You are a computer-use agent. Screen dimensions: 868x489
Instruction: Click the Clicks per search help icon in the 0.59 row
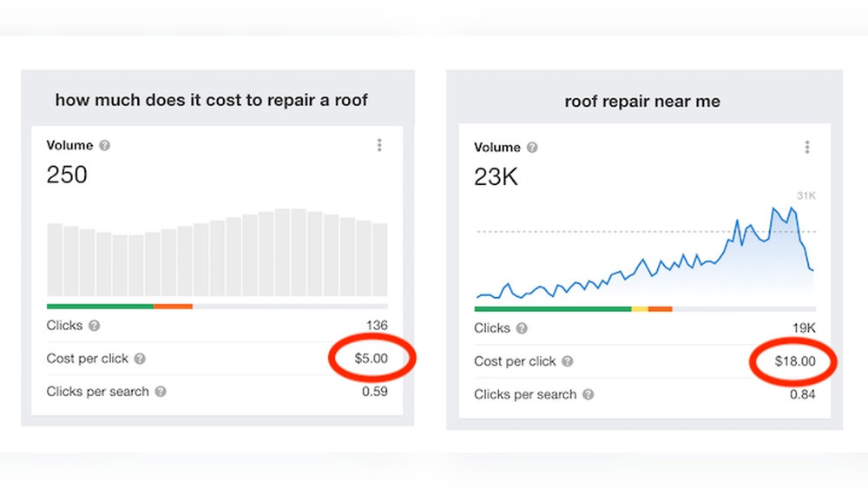pos(161,392)
